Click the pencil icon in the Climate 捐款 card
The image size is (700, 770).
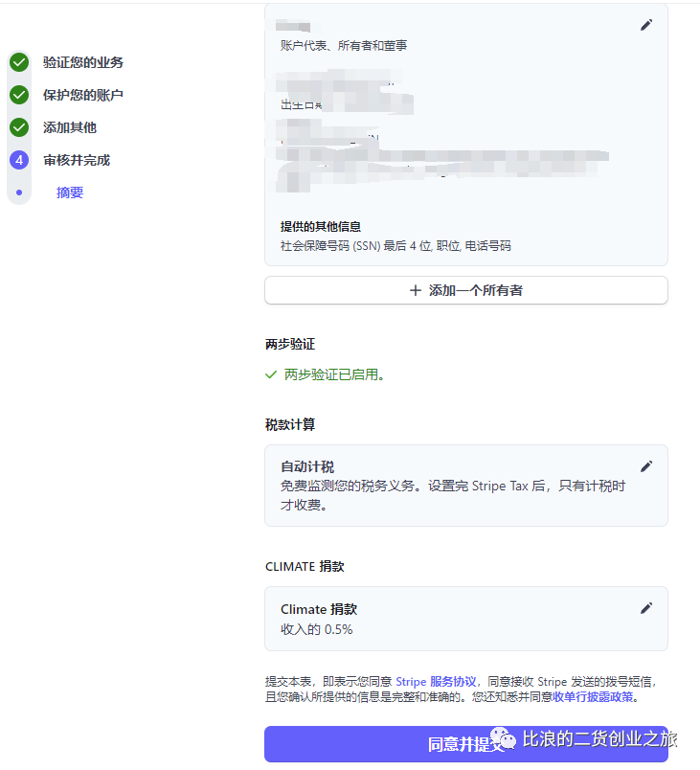click(646, 608)
